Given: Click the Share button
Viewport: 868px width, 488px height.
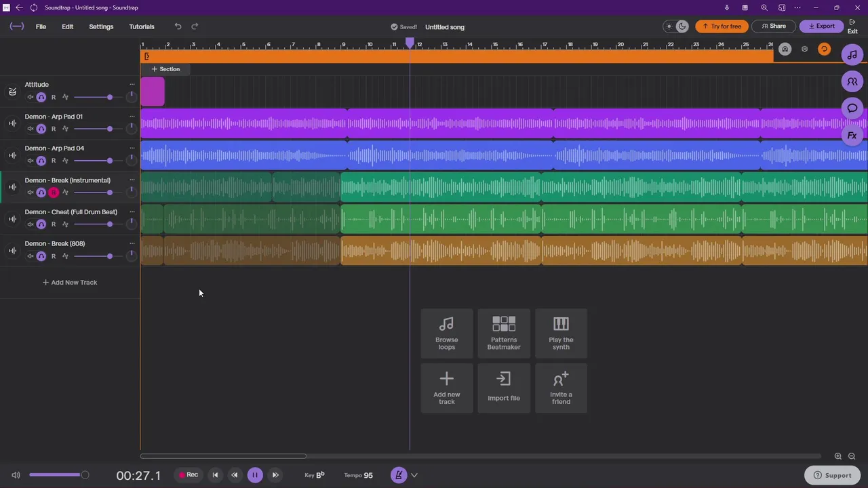Looking at the screenshot, I should click(x=774, y=26).
